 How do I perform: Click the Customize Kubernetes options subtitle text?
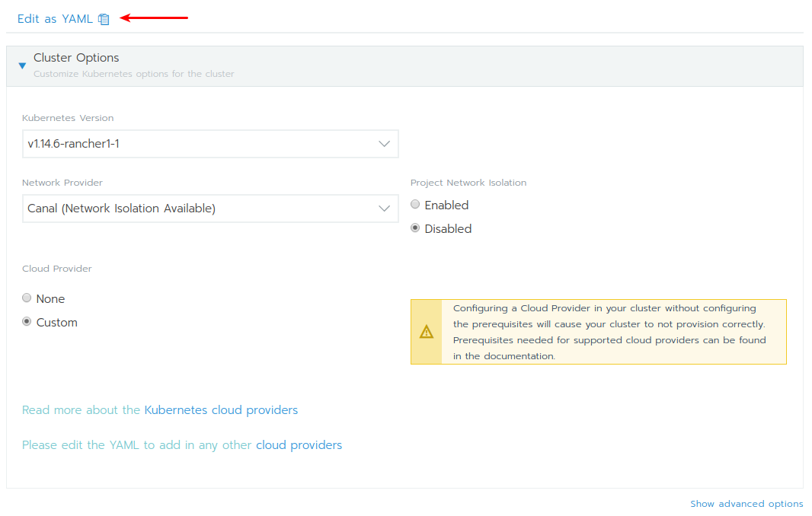pyautogui.click(x=133, y=74)
